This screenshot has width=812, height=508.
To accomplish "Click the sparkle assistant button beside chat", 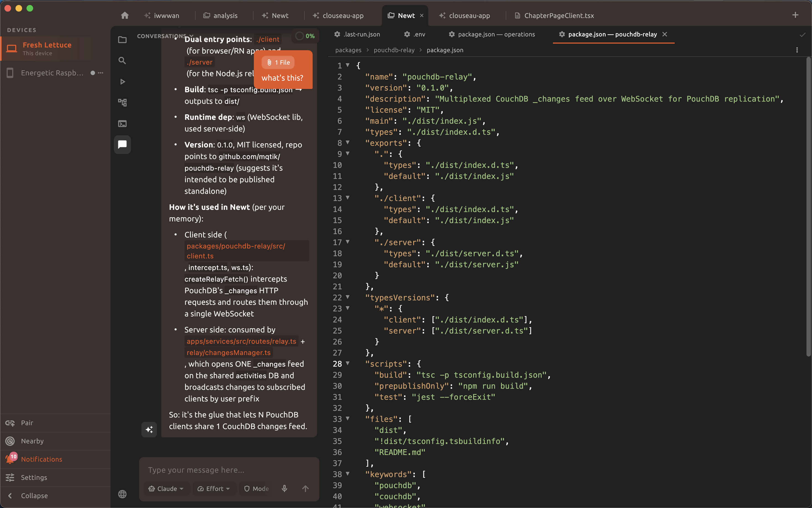I will (149, 429).
